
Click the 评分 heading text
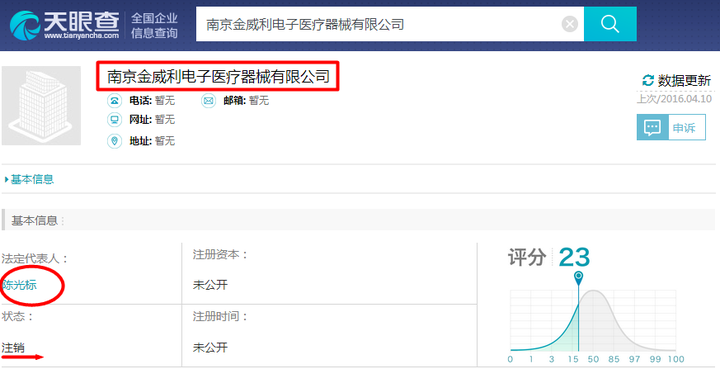tap(528, 257)
